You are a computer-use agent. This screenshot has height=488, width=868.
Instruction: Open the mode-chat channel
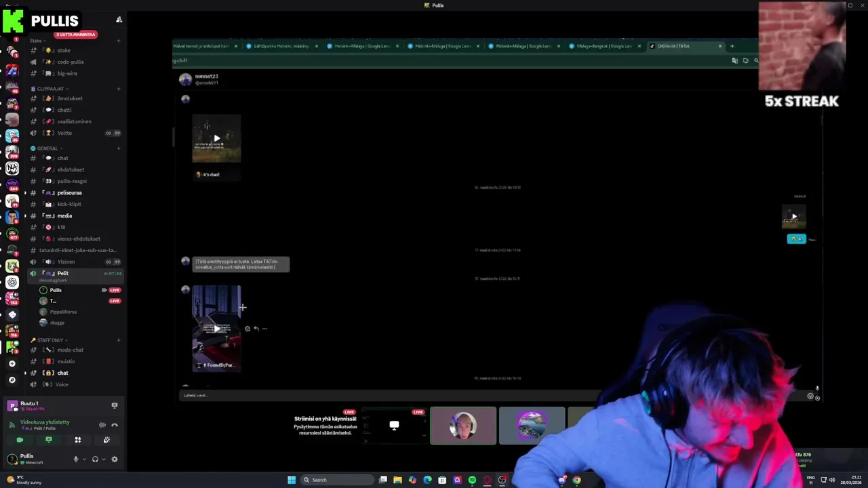[x=75, y=350]
